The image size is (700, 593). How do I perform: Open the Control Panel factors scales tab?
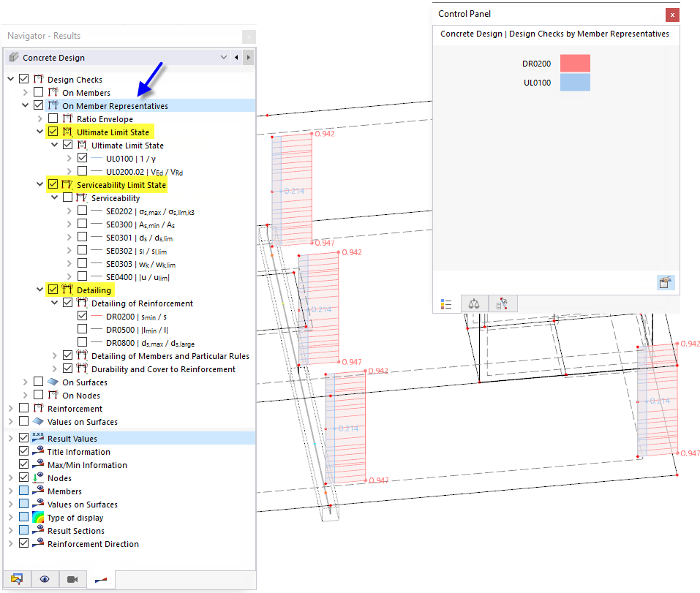[x=474, y=304]
